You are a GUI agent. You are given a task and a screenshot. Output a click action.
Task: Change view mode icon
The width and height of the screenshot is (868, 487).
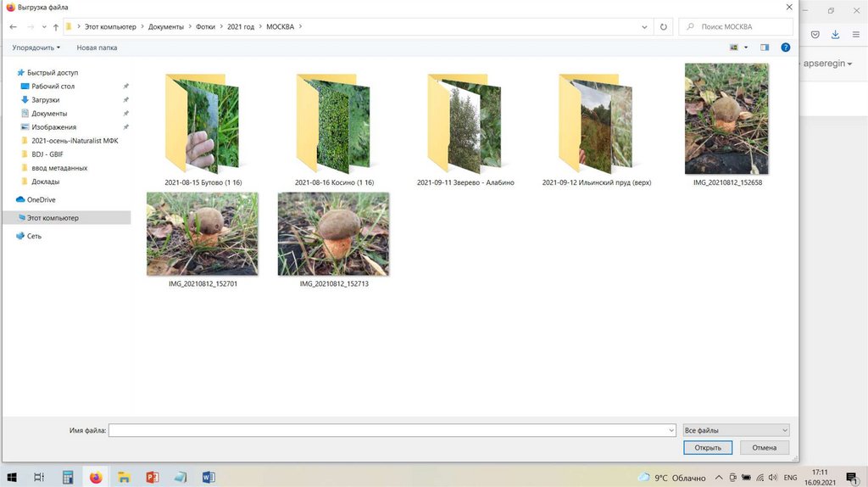(x=734, y=48)
